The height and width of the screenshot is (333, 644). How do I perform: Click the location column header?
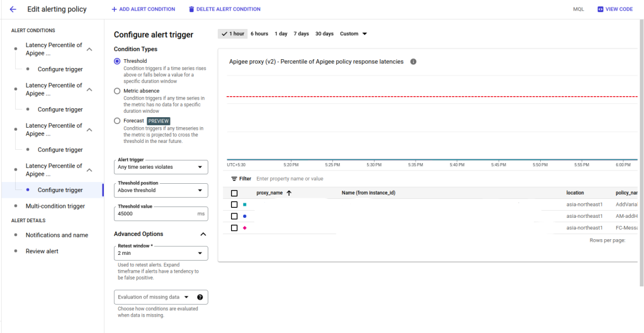(575, 193)
